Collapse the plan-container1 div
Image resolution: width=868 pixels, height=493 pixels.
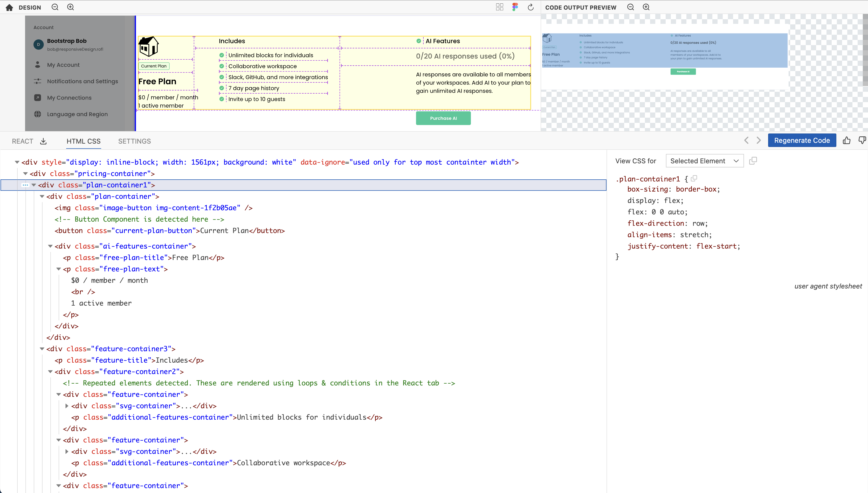tap(34, 185)
